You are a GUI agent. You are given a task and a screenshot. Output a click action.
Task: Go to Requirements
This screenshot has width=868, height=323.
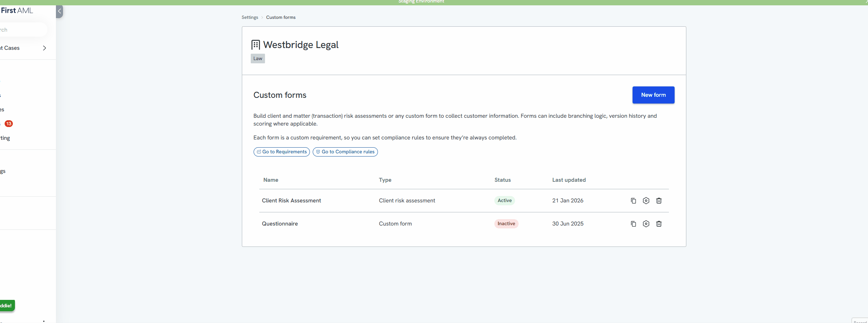pos(282,152)
